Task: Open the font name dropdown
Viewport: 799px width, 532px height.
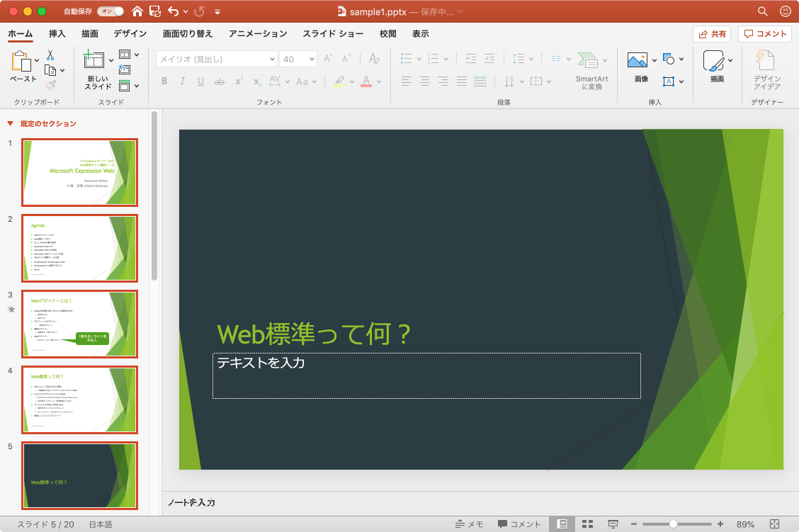Action: (272, 59)
